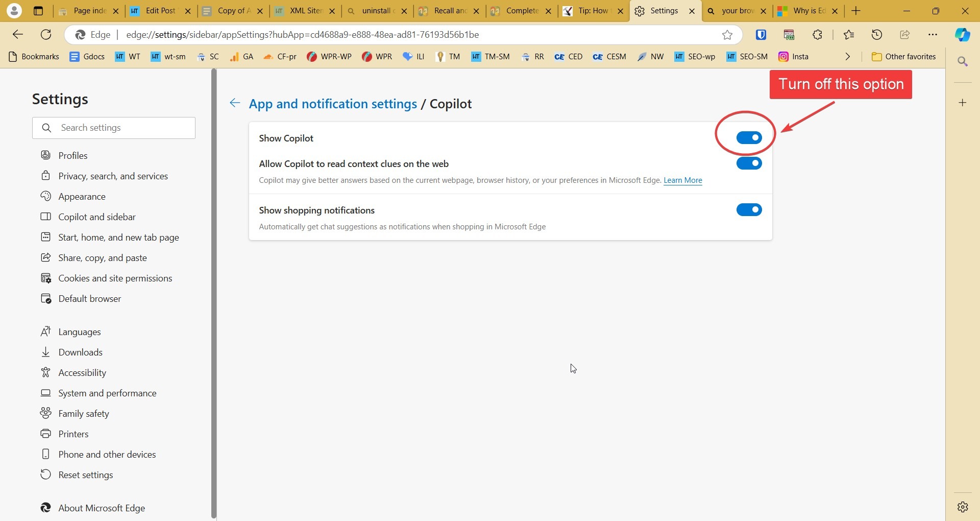The height and width of the screenshot is (521, 980).
Task: Select Default browser settings
Action: coord(90,298)
